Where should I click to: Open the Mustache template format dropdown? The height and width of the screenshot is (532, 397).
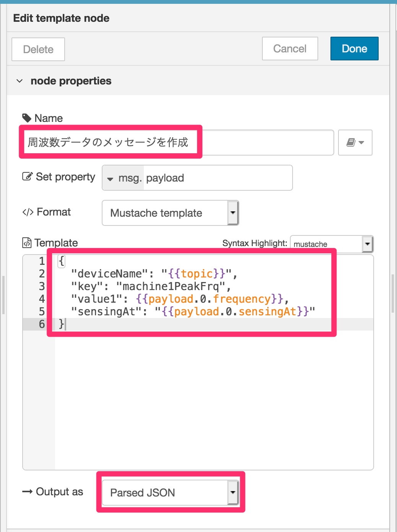click(171, 213)
